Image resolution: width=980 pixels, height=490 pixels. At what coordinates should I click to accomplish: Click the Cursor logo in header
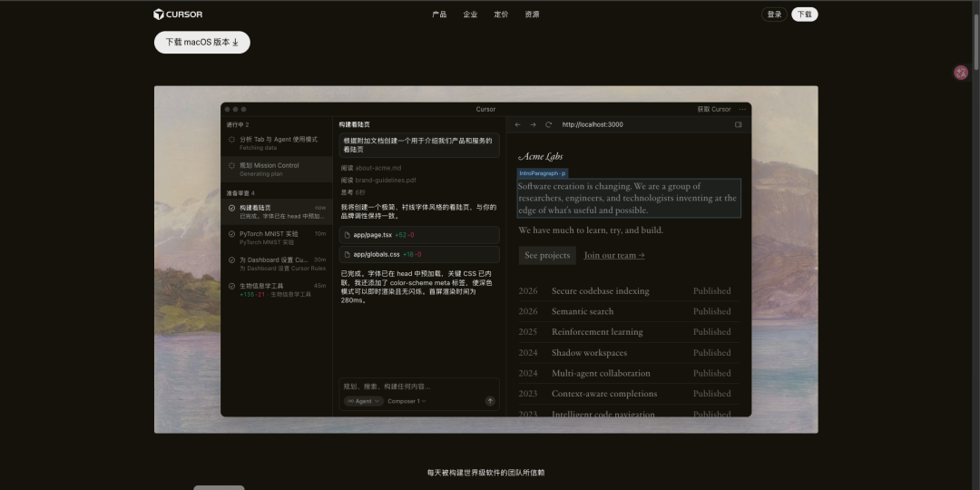tap(178, 15)
